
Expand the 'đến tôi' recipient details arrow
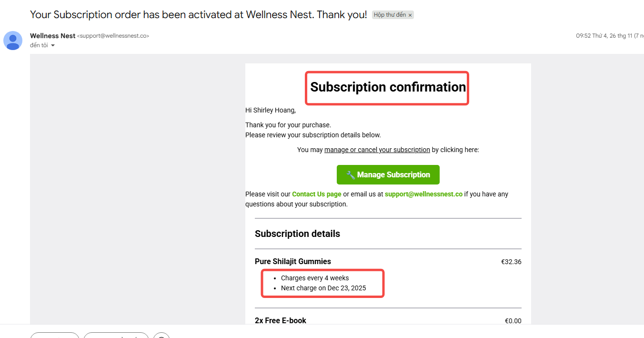coord(53,46)
